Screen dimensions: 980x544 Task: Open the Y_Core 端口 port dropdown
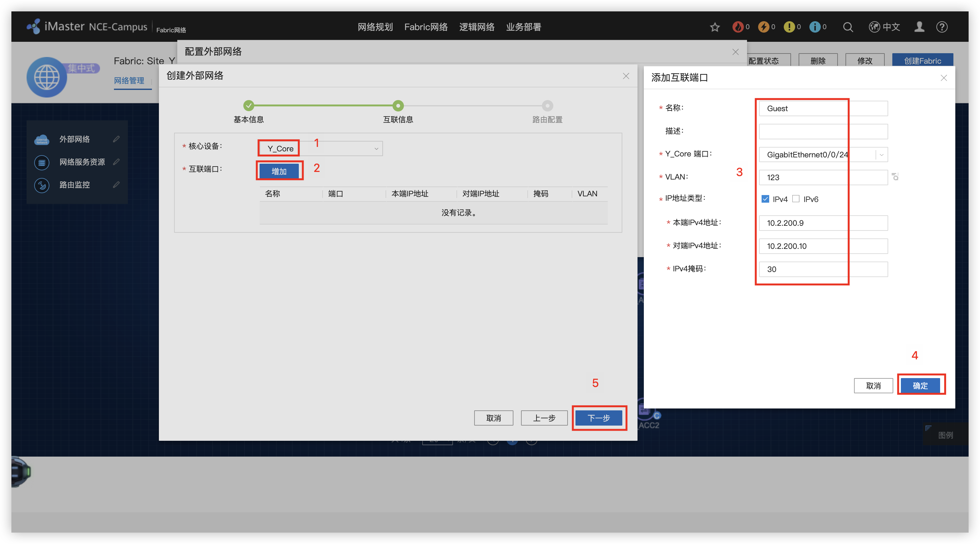coord(882,155)
